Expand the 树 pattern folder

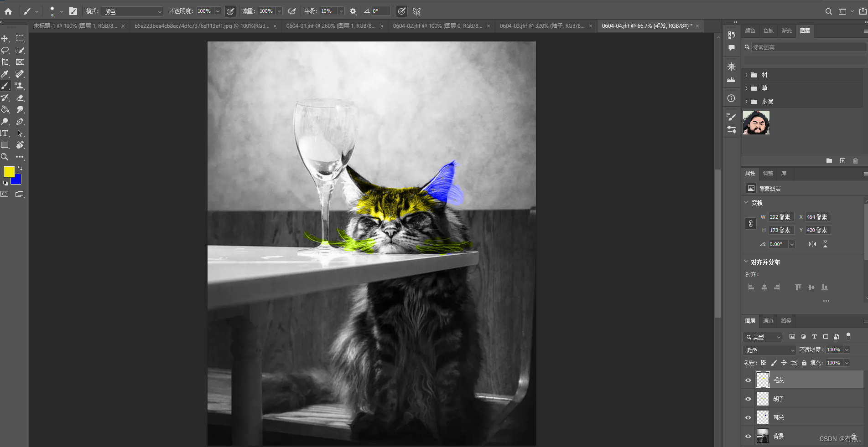[x=746, y=75]
